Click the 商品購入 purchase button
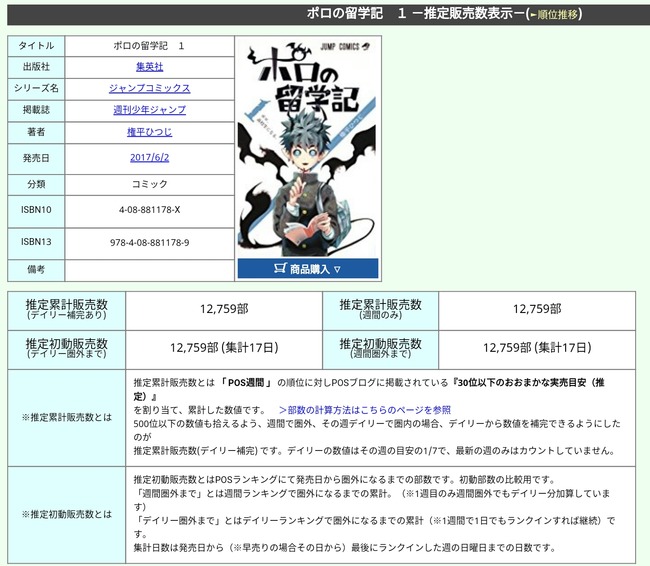 [x=308, y=269]
